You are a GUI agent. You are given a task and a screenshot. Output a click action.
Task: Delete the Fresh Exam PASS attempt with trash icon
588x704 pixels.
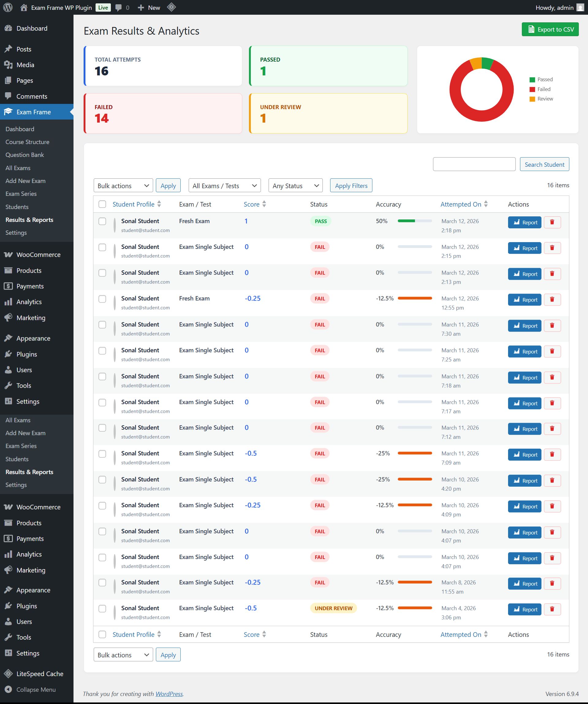[552, 222]
